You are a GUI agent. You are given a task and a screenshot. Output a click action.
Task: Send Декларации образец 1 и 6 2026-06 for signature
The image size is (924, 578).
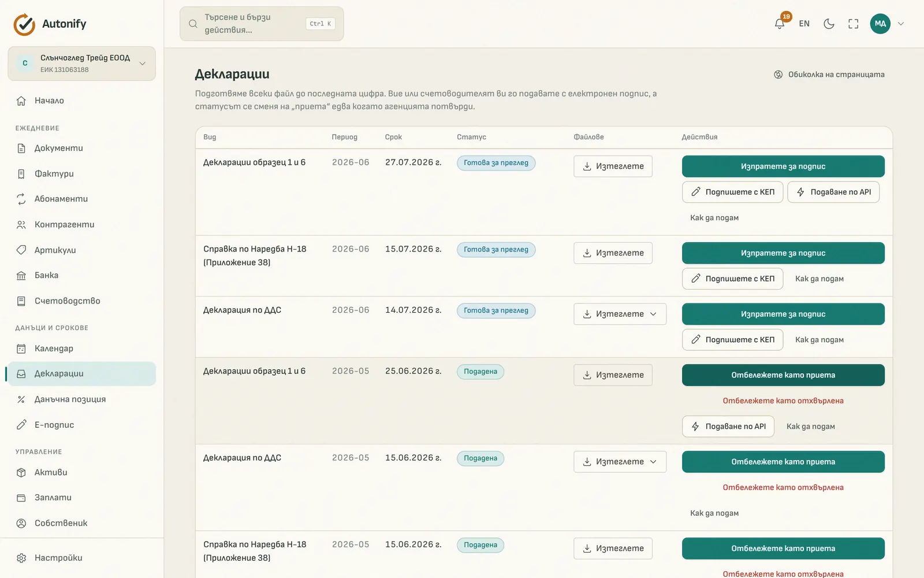[783, 166]
